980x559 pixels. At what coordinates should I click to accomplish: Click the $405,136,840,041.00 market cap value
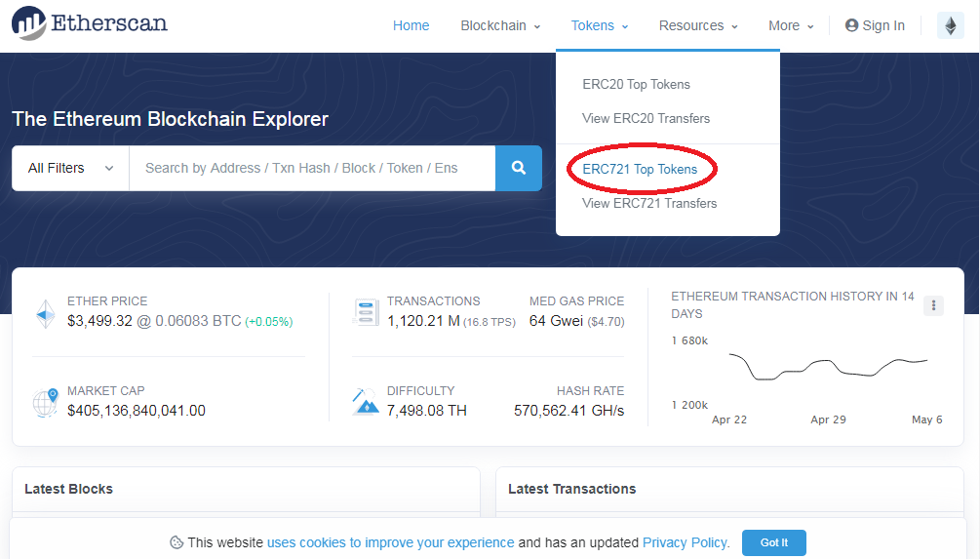tap(137, 411)
